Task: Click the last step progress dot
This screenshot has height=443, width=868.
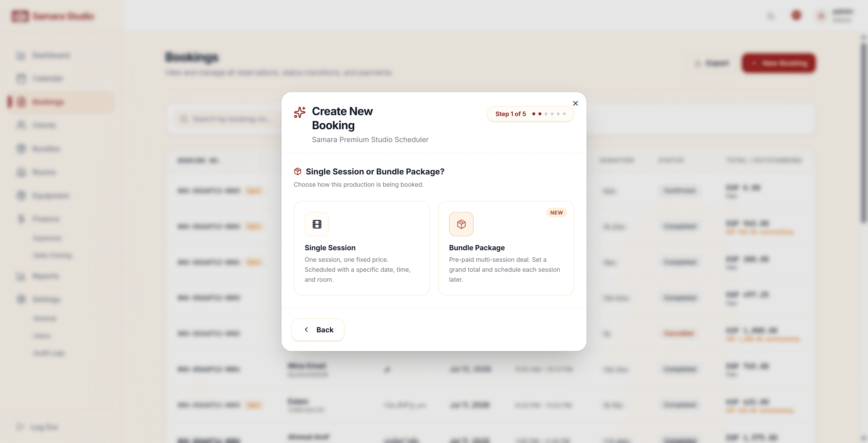Action: pos(564,114)
